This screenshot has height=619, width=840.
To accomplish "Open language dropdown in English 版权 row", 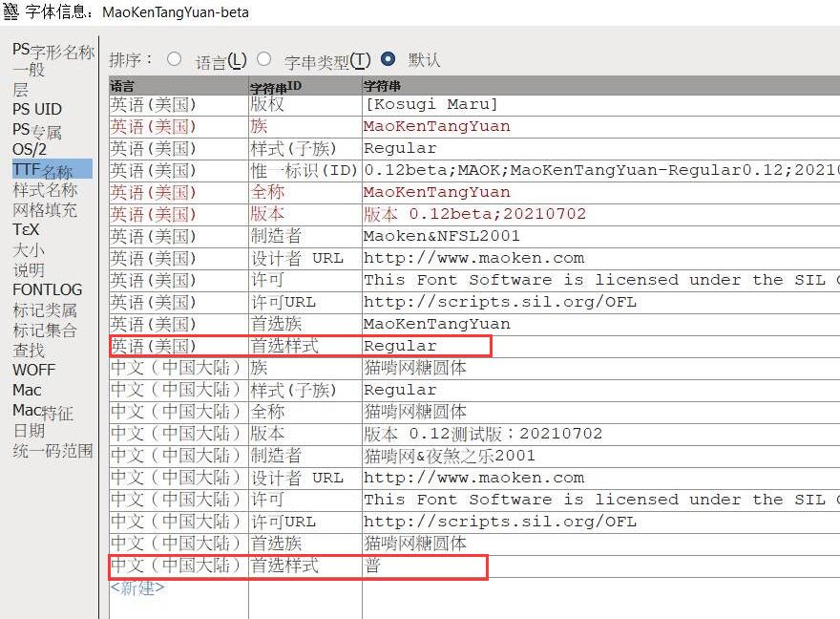I will tap(178, 104).
